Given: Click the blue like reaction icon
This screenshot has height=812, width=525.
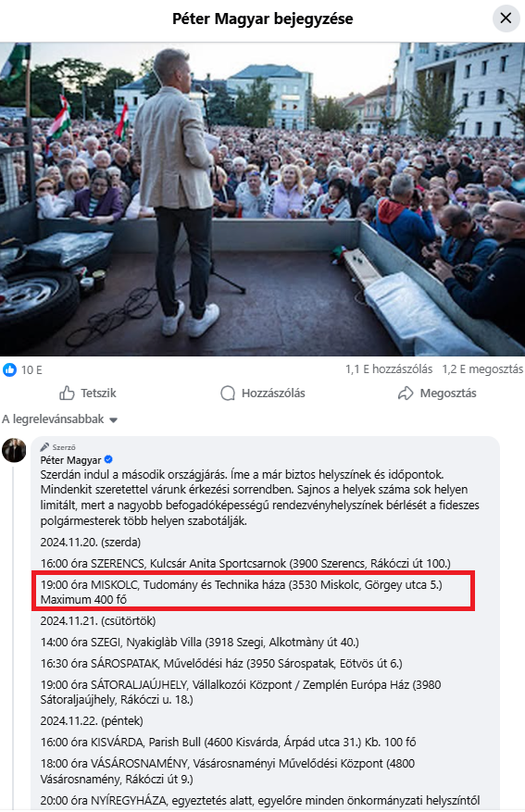Looking at the screenshot, I should coord(10,369).
